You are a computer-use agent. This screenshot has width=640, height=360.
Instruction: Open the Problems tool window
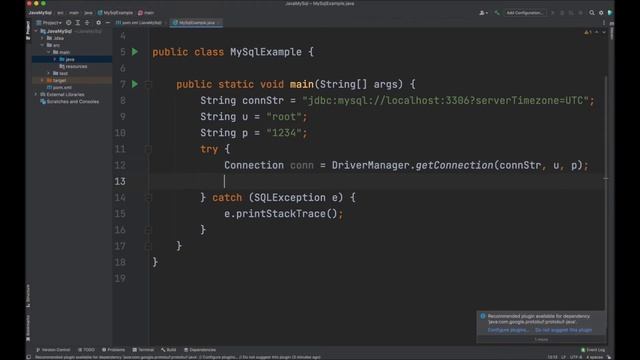tap(113, 350)
